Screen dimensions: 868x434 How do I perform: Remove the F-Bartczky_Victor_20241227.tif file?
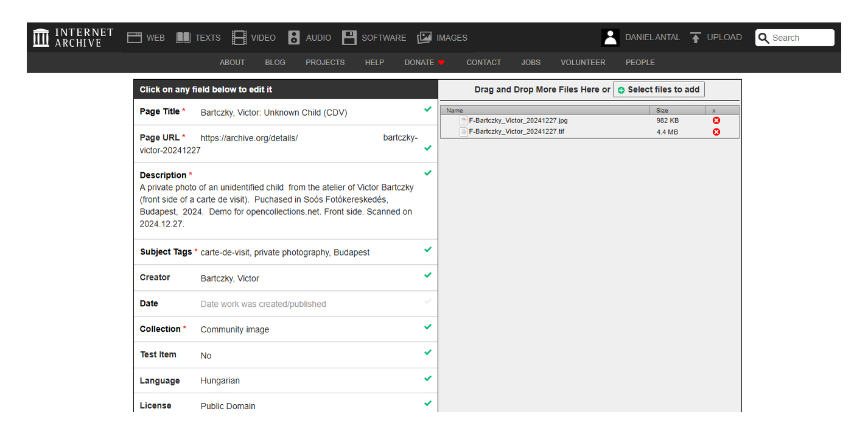tap(716, 132)
